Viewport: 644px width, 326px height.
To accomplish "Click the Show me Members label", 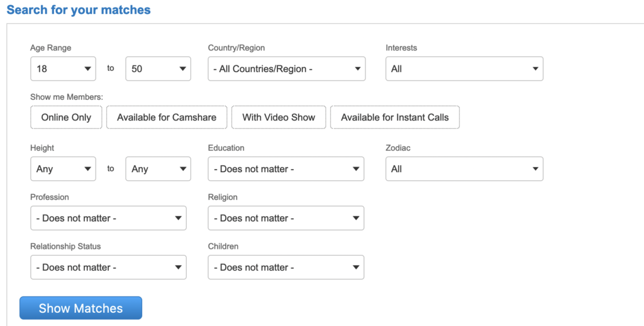I will [67, 97].
